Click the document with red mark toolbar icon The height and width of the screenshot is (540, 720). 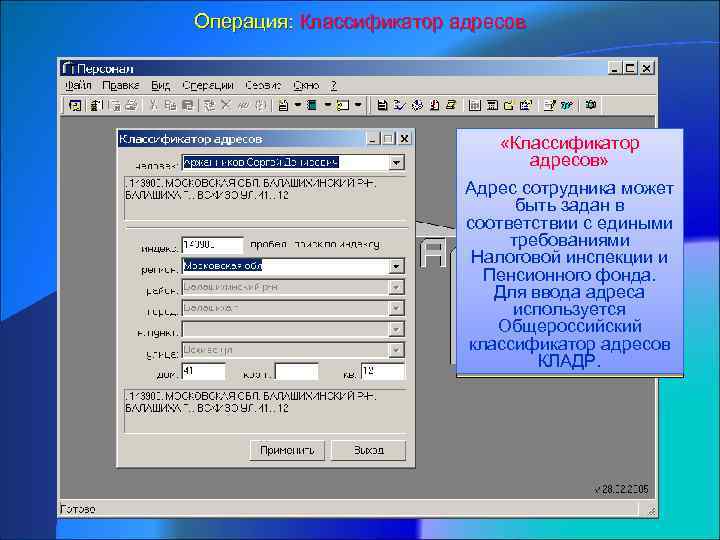point(434,105)
